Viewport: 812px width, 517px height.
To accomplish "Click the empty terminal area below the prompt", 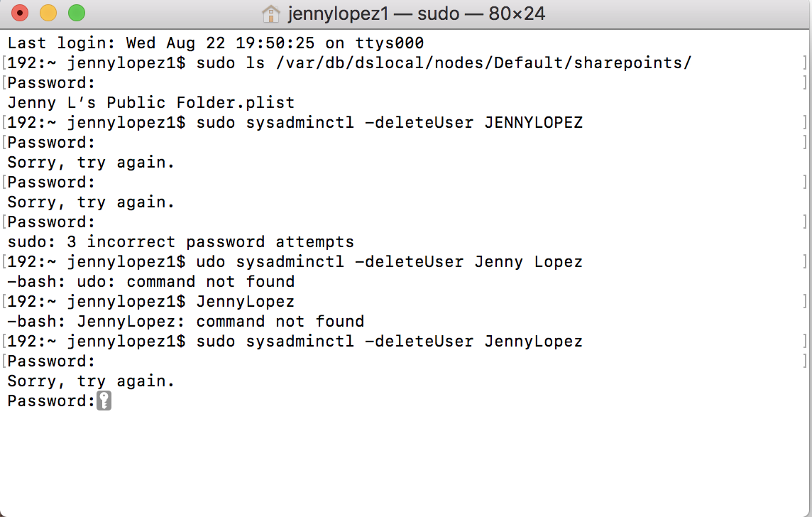I will (x=405, y=462).
